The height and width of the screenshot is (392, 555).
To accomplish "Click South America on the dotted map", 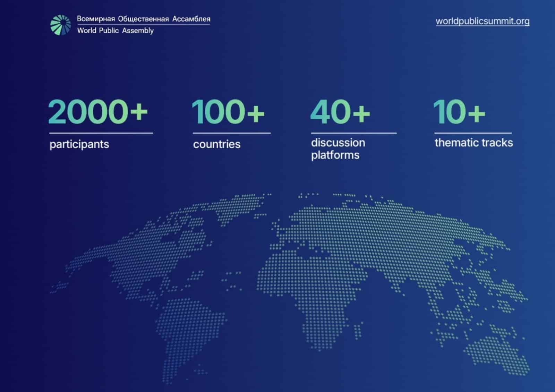I will [187, 330].
